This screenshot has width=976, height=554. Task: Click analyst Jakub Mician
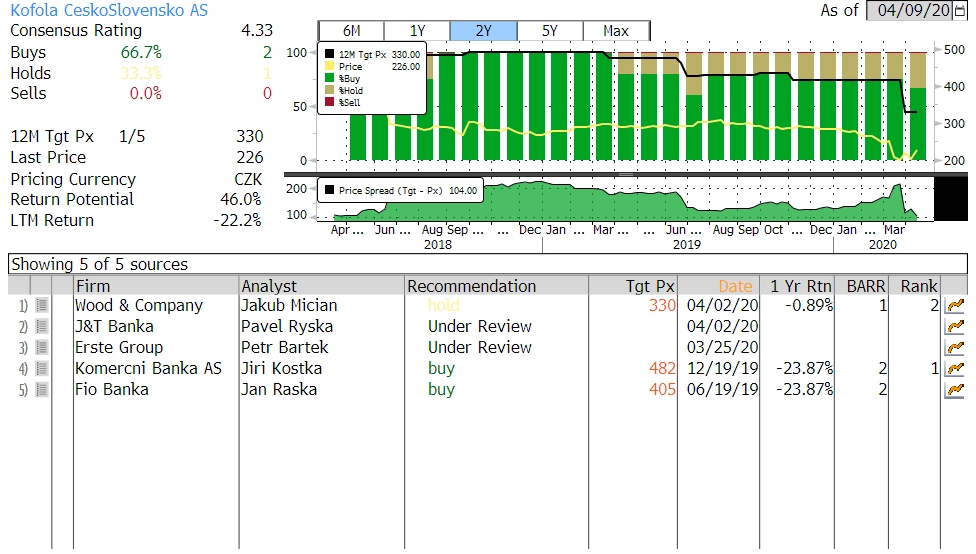pyautogui.click(x=289, y=306)
